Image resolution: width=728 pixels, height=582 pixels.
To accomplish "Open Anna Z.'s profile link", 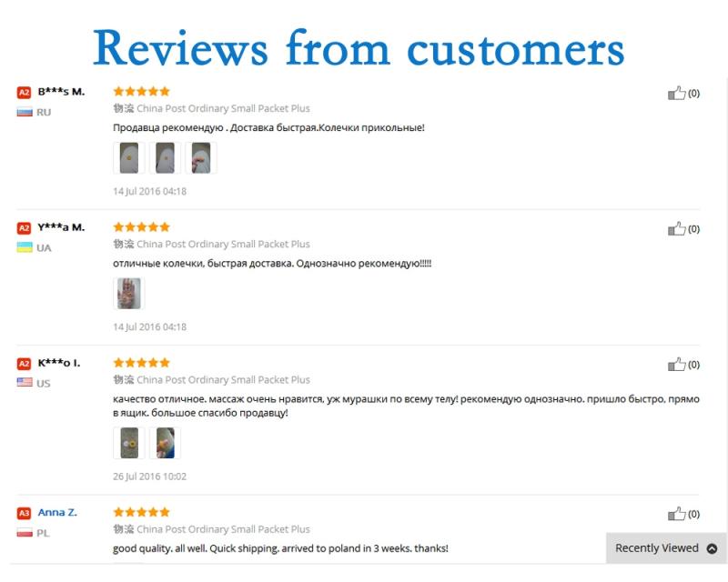I will click(x=57, y=512).
